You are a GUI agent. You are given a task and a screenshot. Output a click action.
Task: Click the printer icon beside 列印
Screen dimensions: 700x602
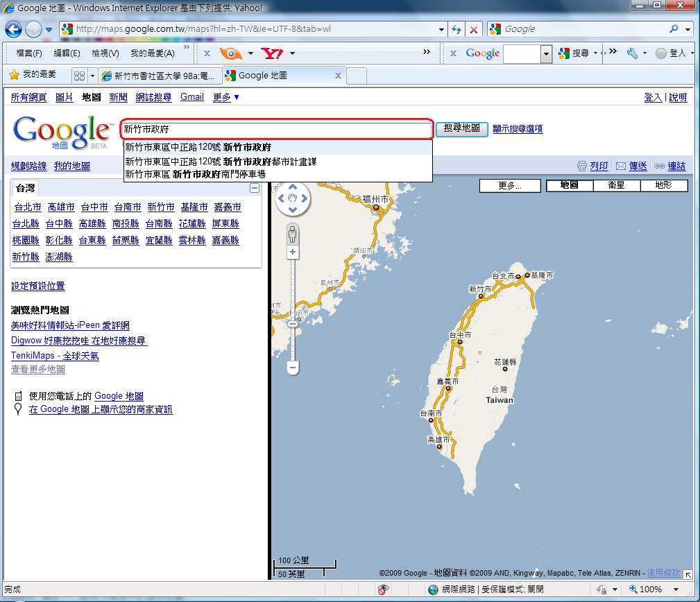pos(581,166)
